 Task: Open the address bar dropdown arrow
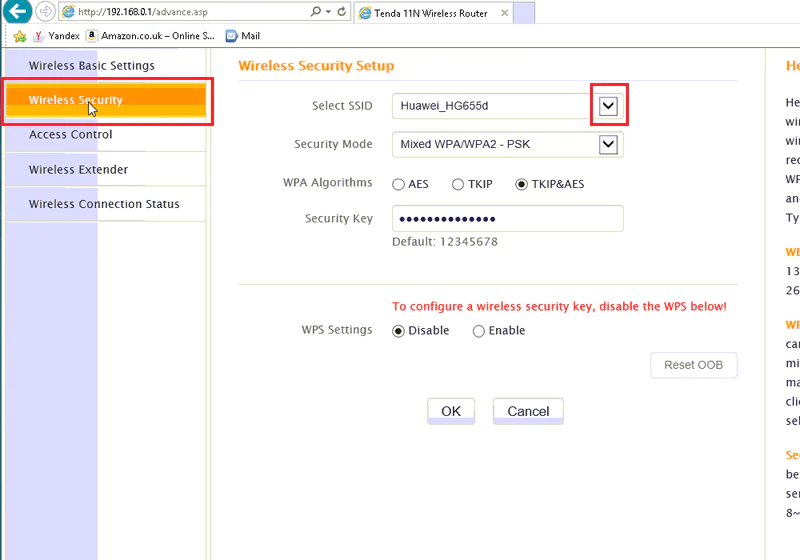[x=328, y=11]
